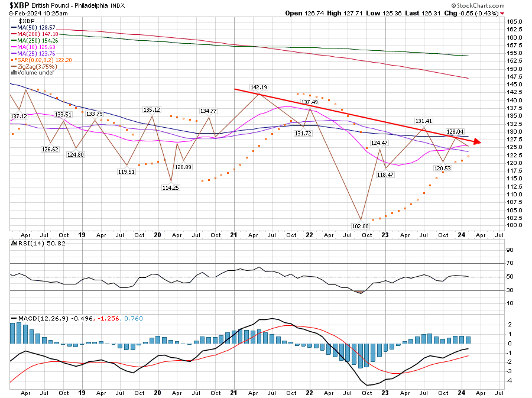Click the orange SAR dot marker in legend

tap(13, 60)
